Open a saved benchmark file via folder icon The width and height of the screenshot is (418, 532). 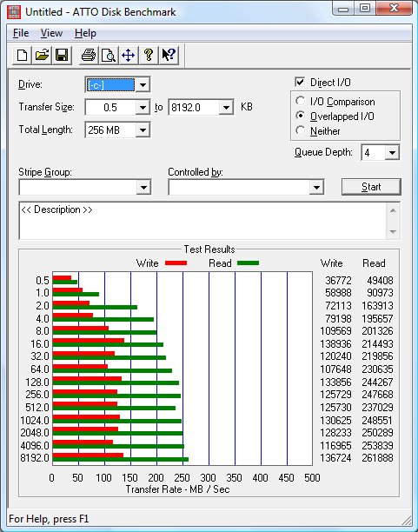coord(42,55)
